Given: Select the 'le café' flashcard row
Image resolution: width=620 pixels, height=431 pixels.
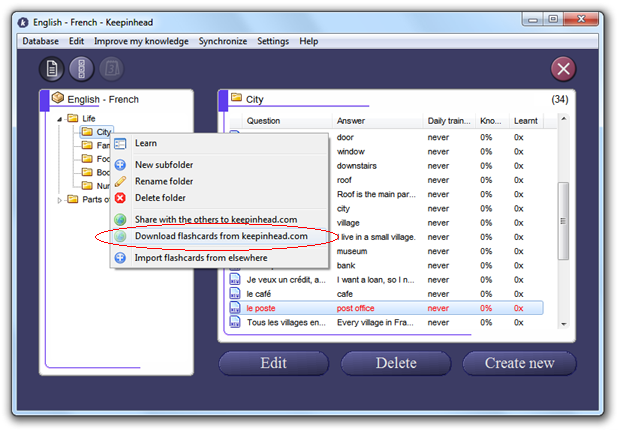Looking at the screenshot, I should pos(386,294).
